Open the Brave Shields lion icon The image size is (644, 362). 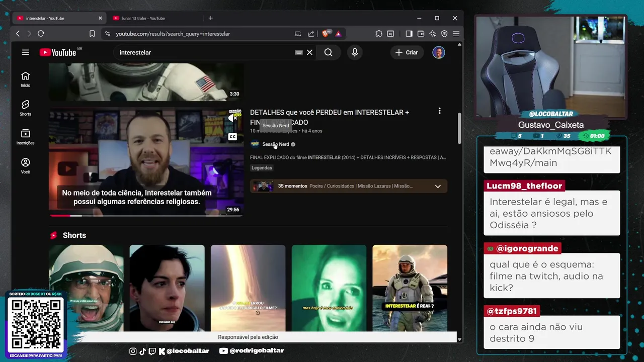tap(326, 34)
